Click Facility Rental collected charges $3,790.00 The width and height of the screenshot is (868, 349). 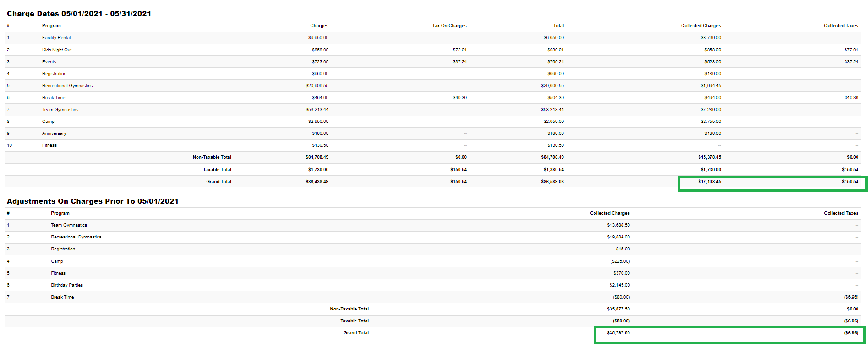710,38
